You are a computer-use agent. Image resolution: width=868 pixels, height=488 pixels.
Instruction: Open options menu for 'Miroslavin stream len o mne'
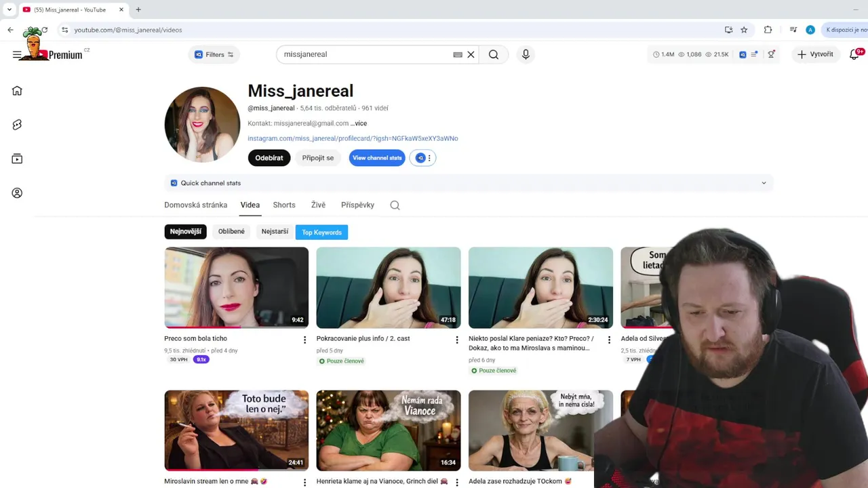304,483
